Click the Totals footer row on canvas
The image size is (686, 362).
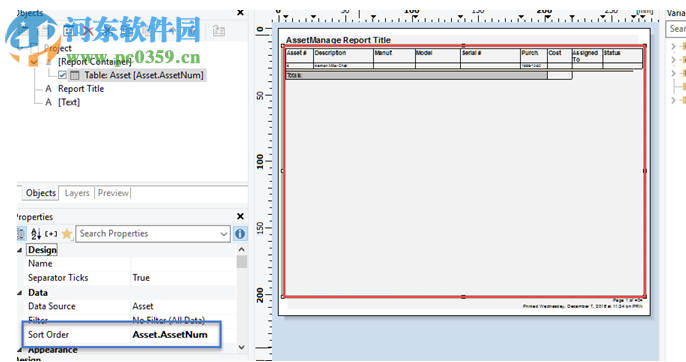pos(416,76)
